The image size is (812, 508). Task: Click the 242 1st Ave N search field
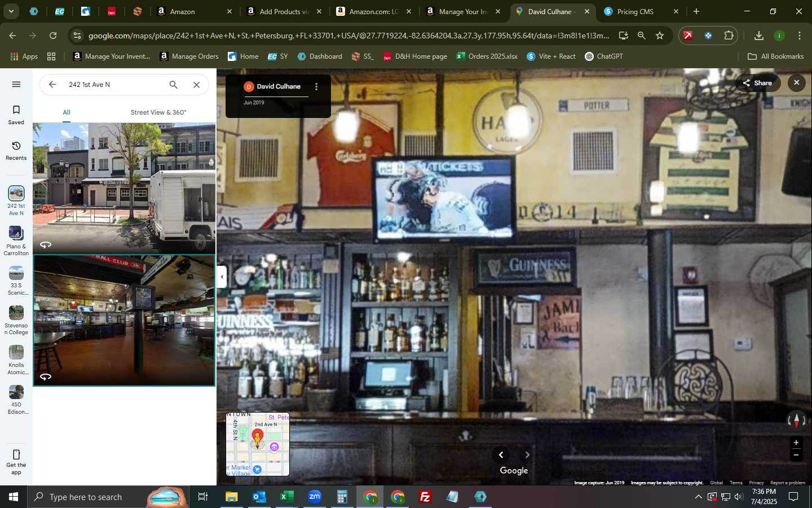pyautogui.click(x=114, y=85)
